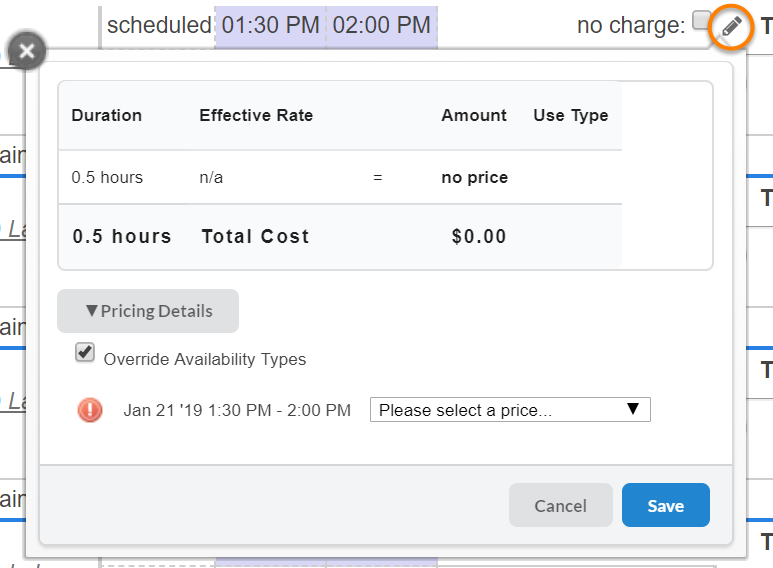The width and height of the screenshot is (773, 568).
Task: Click the $0.00 total cost value
Action: [x=479, y=237]
